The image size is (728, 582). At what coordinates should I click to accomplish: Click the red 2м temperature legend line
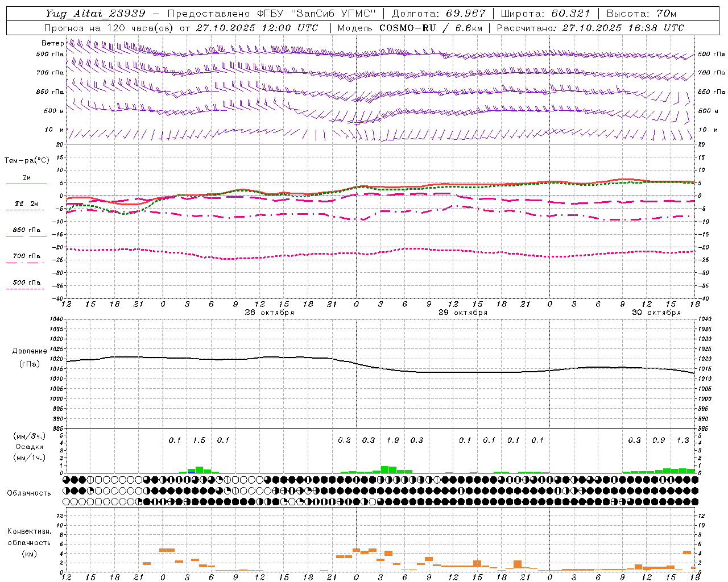click(26, 184)
